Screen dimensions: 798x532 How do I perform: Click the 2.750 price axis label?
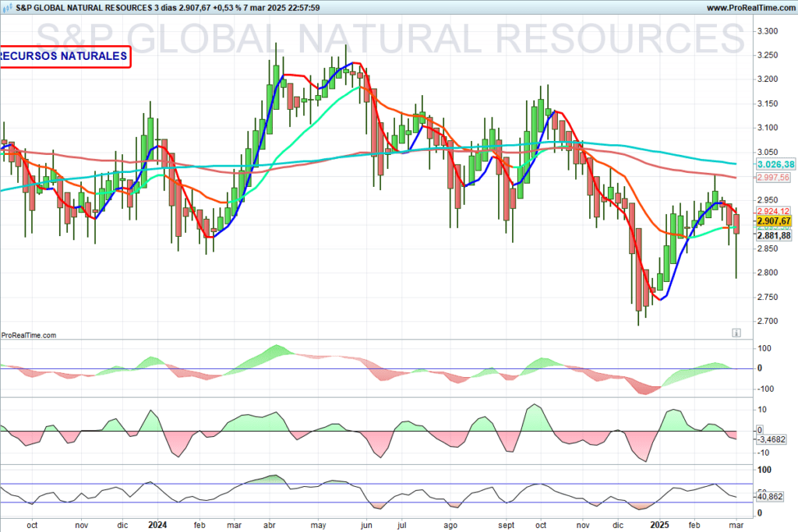(768, 297)
